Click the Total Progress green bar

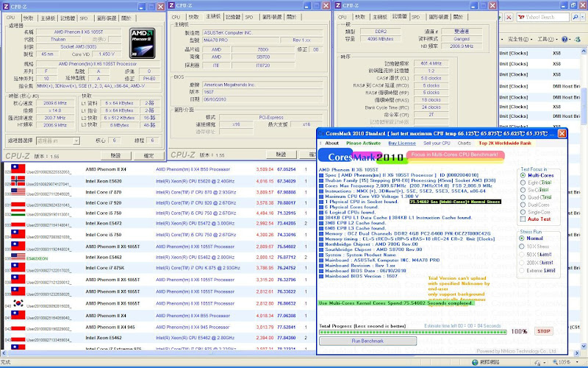412,332
